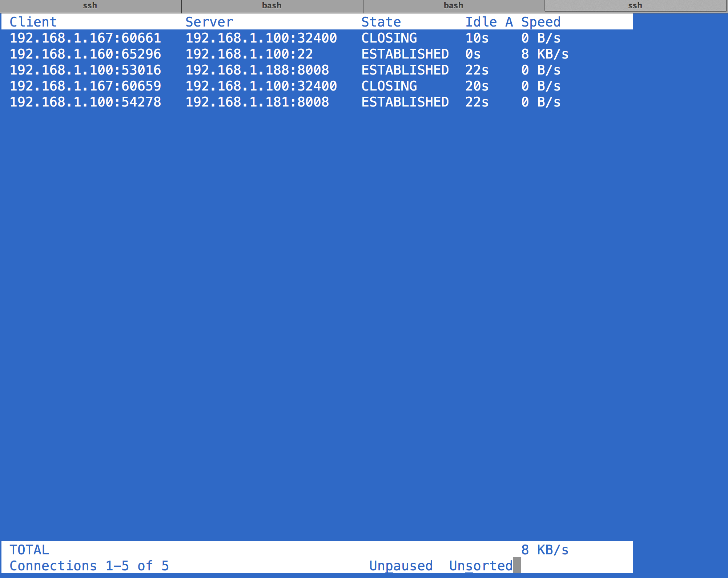Click CLOSING state in the 10s idle row
728x578 pixels.
click(389, 38)
